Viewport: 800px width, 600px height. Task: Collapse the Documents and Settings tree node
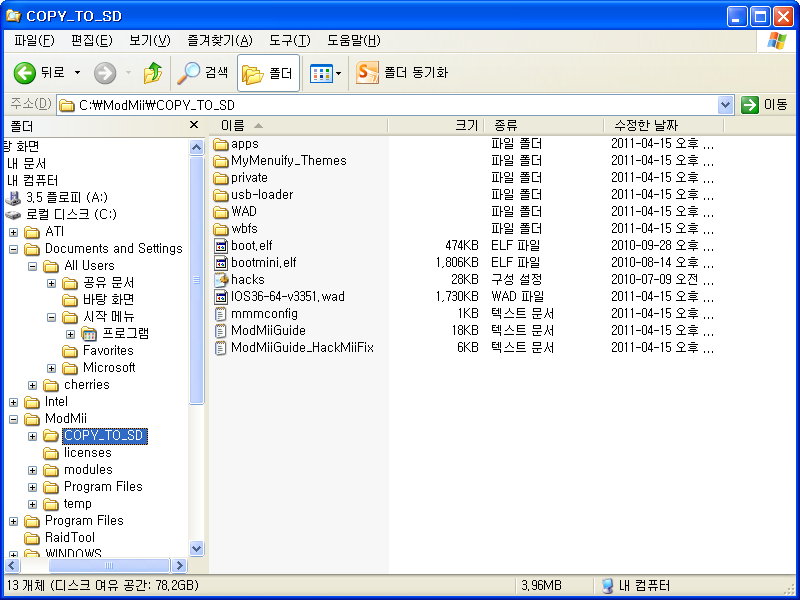pos(13,249)
